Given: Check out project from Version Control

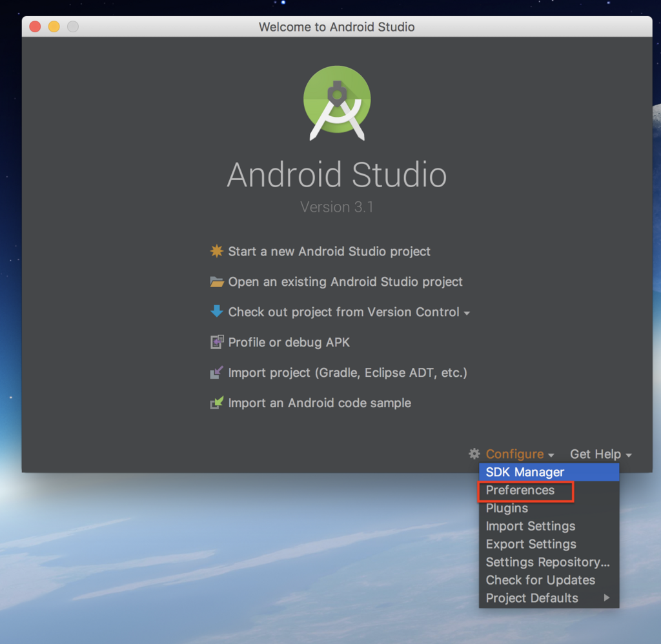Looking at the screenshot, I should [x=343, y=312].
